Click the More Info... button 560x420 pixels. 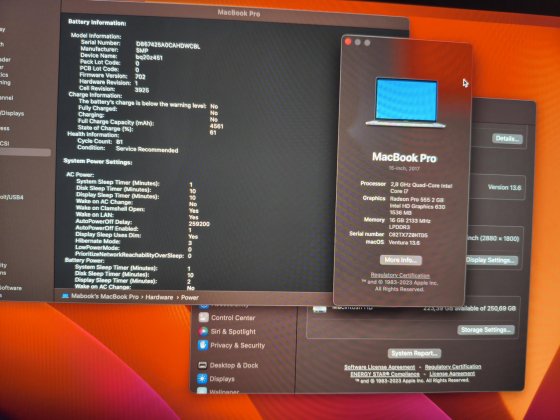point(401,260)
